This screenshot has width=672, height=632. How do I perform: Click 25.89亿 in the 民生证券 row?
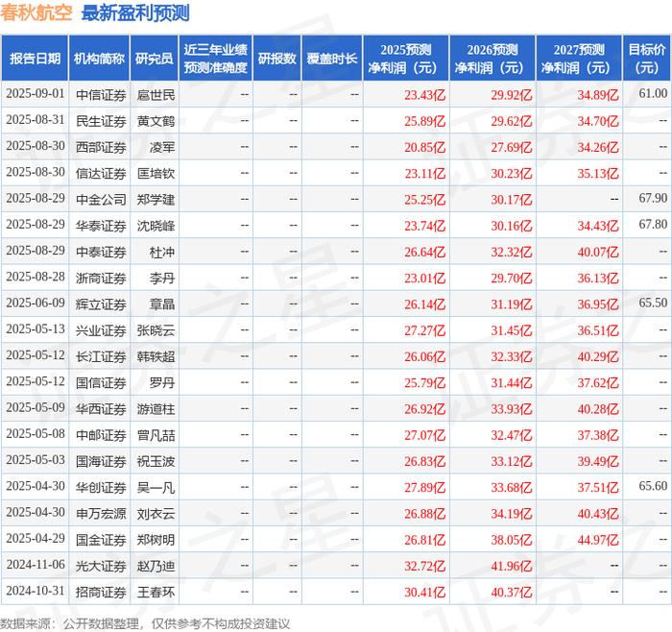pos(424,121)
